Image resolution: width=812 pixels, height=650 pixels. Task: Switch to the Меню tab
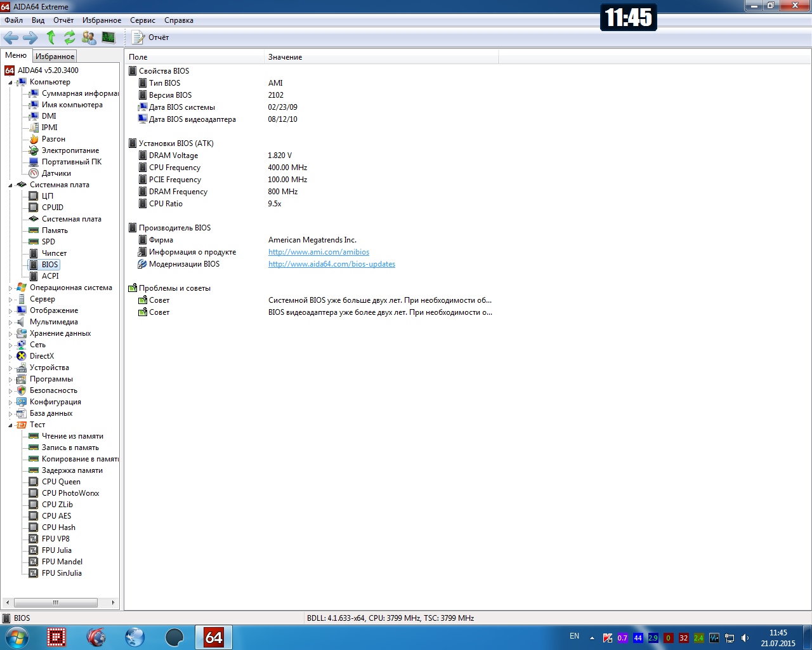coord(16,56)
